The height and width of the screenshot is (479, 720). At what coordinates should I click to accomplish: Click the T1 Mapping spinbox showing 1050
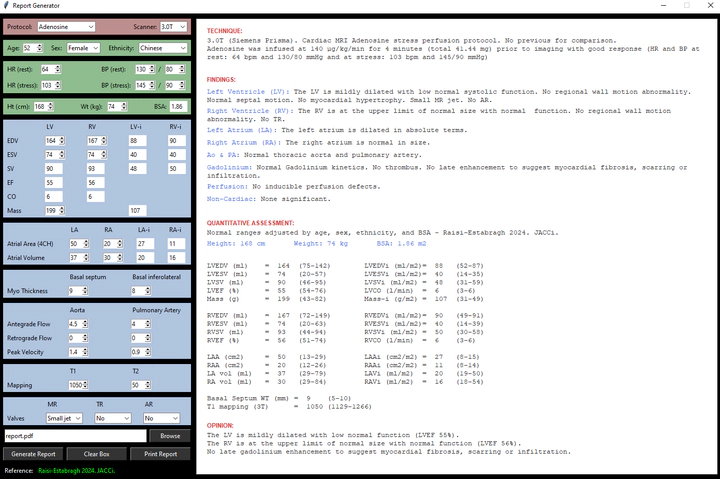pos(75,384)
